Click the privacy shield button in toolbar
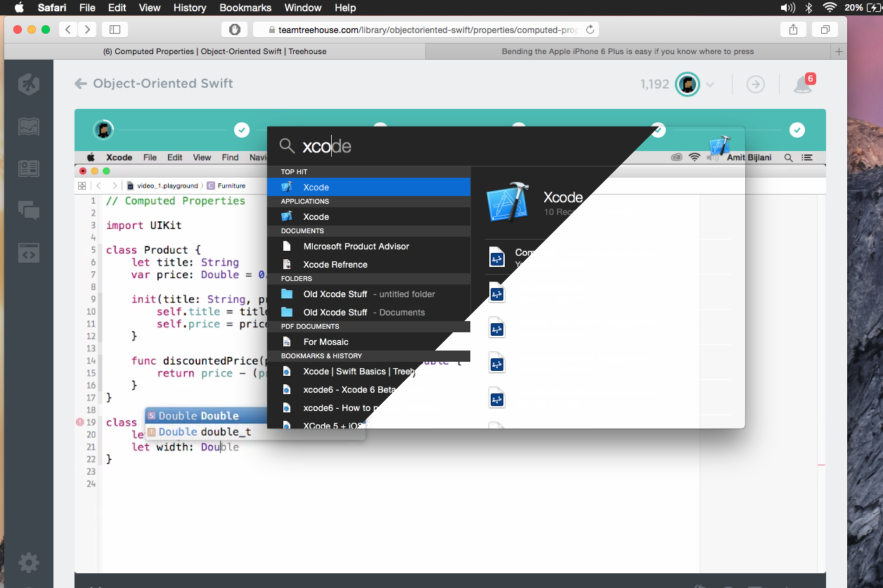The width and height of the screenshot is (883, 588). point(235,30)
